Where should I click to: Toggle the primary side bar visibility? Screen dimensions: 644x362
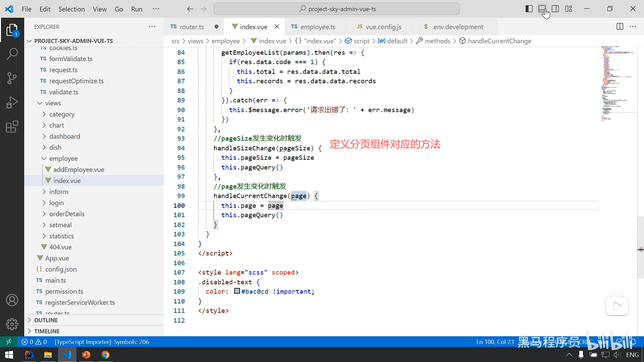[529, 9]
